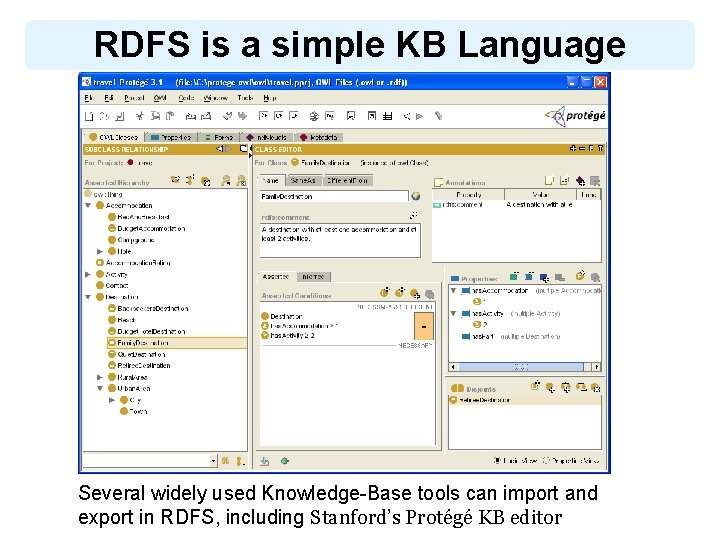The width and height of the screenshot is (720, 540).
Task: Collapse the hasAccommodation property node
Action: pos(454,291)
